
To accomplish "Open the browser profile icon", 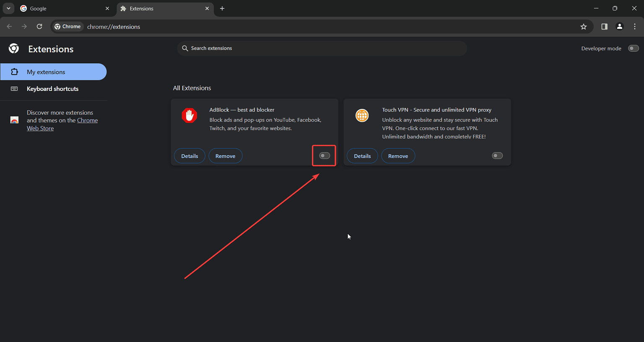I will 619,26.
